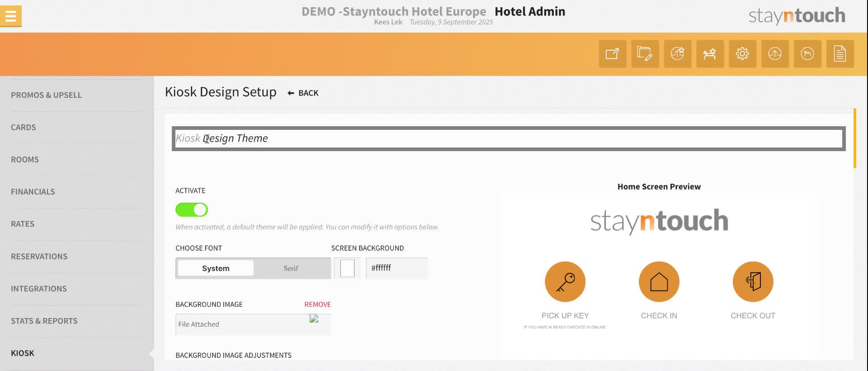Click the Screen Background label
Image resolution: width=868 pixels, height=371 pixels.
click(368, 248)
